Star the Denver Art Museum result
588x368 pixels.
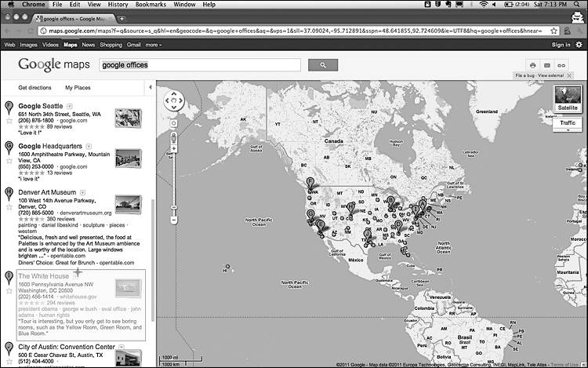[9, 206]
